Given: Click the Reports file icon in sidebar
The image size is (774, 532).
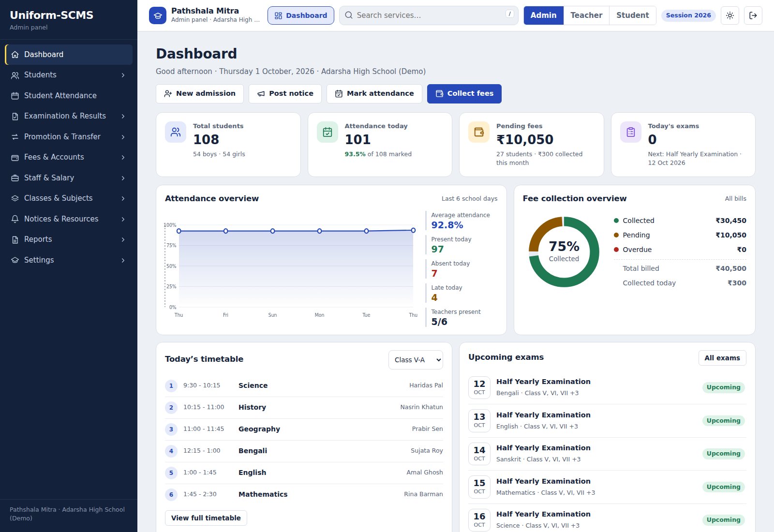Looking at the screenshot, I should (15, 239).
